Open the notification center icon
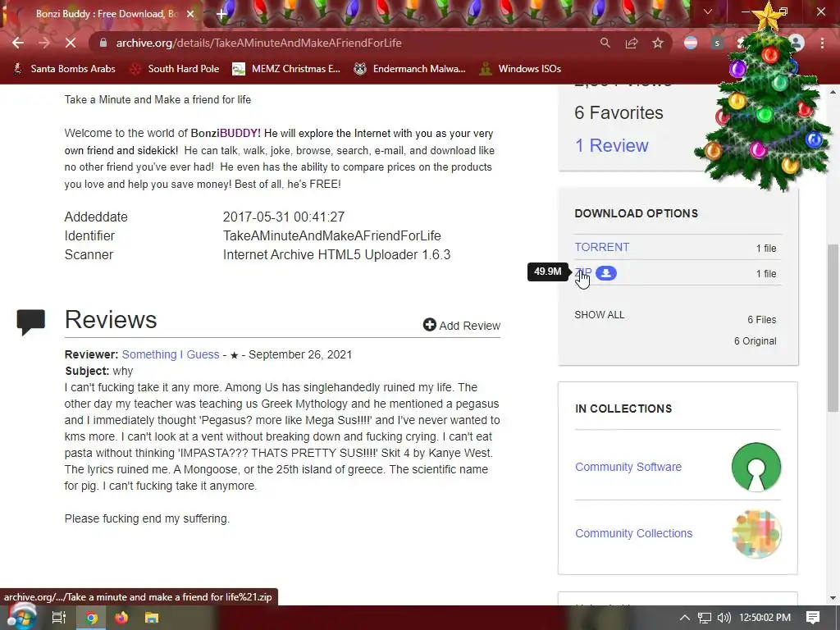This screenshot has height=630, width=840. (813, 618)
